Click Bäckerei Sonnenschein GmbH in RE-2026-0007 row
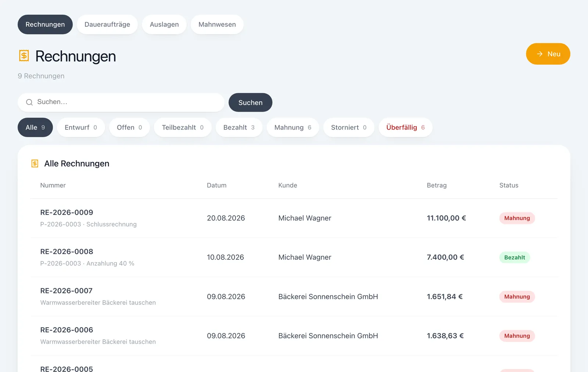The height and width of the screenshot is (372, 588). 328,297
